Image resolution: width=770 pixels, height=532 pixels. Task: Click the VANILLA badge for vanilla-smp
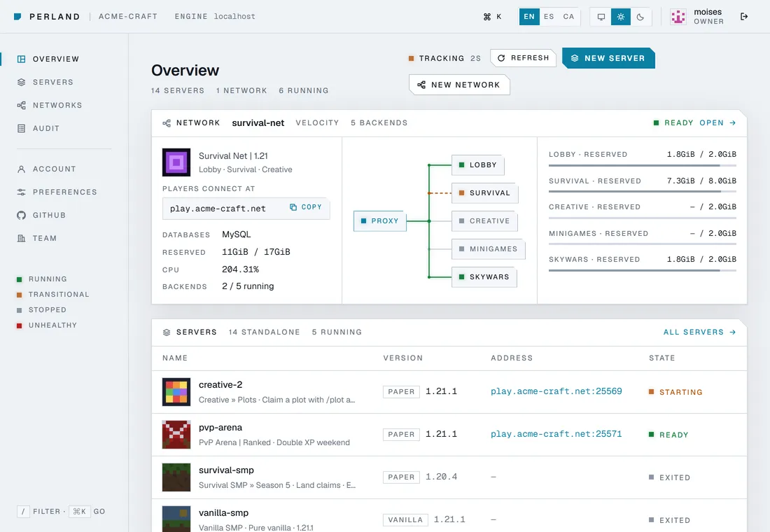(405, 519)
